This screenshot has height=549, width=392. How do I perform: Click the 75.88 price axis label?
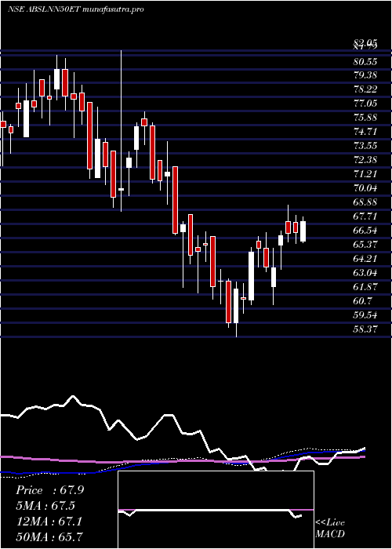pyautogui.click(x=365, y=118)
